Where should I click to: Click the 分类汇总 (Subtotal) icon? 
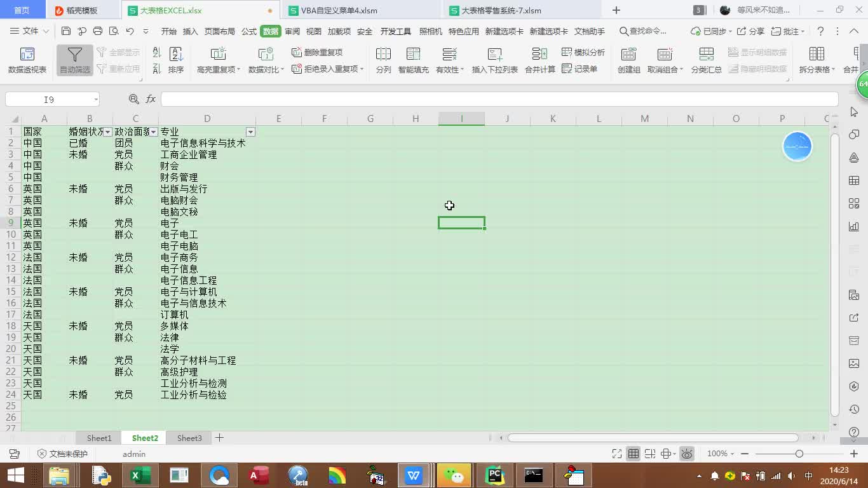707,60
